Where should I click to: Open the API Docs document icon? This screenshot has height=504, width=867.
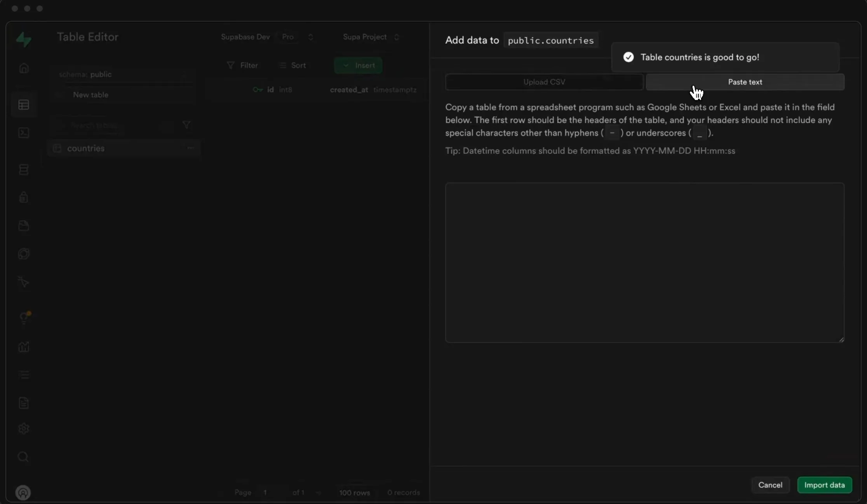click(x=24, y=403)
